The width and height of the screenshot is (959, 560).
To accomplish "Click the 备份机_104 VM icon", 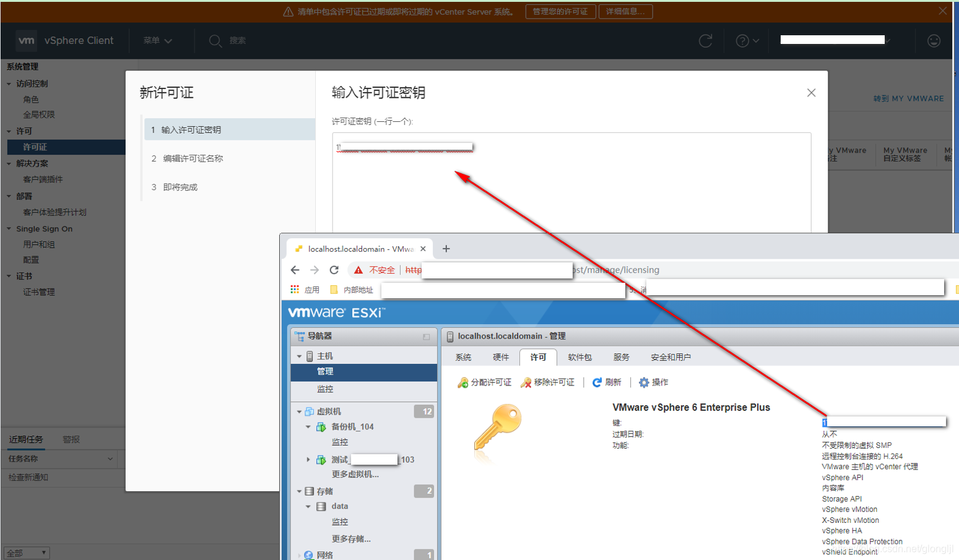I will point(321,427).
